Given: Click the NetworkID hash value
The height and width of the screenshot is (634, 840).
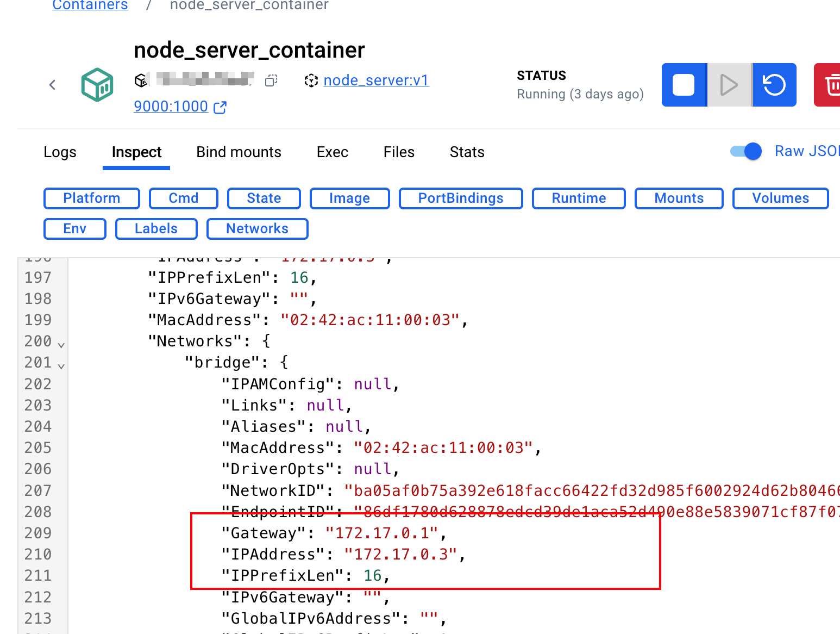Looking at the screenshot, I should [x=592, y=491].
